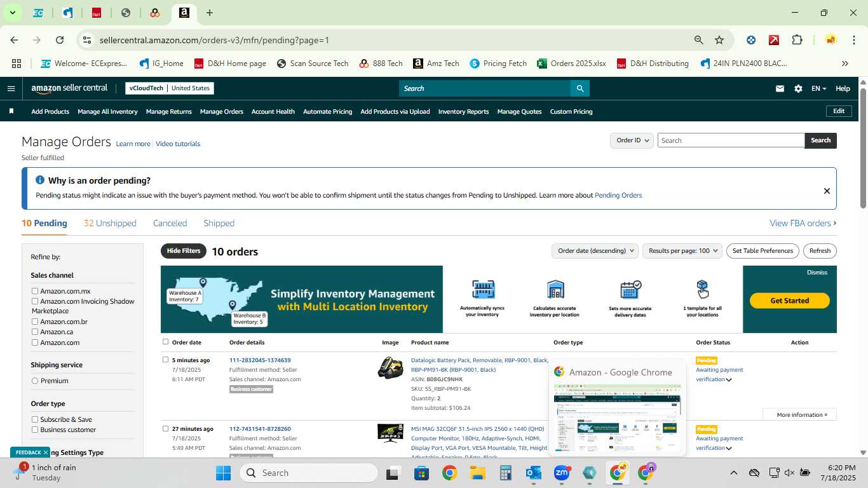Tick the Amazon.com sales channel checkbox
Image resolution: width=868 pixels, height=488 pixels.
(x=35, y=342)
